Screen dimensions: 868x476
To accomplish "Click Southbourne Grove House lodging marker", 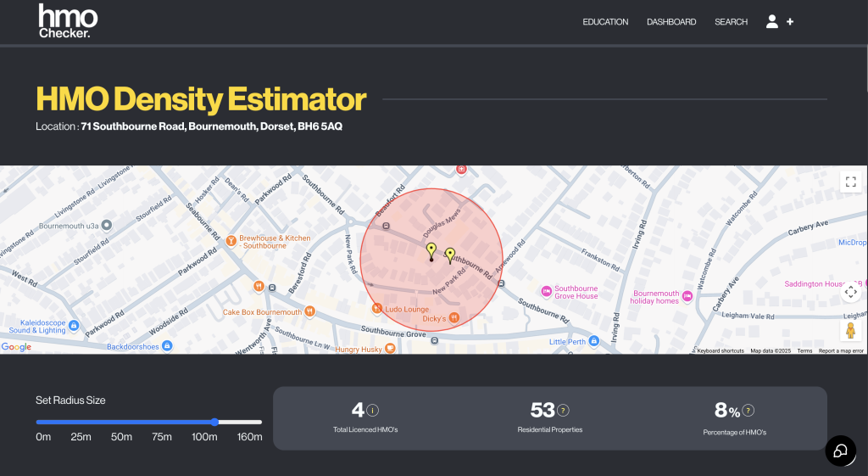I will pyautogui.click(x=547, y=292).
